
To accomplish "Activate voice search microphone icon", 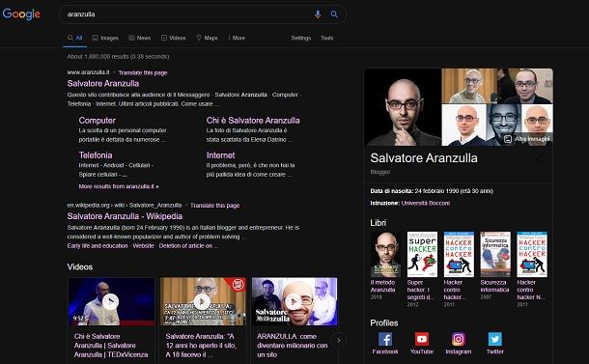I will 318,14.
